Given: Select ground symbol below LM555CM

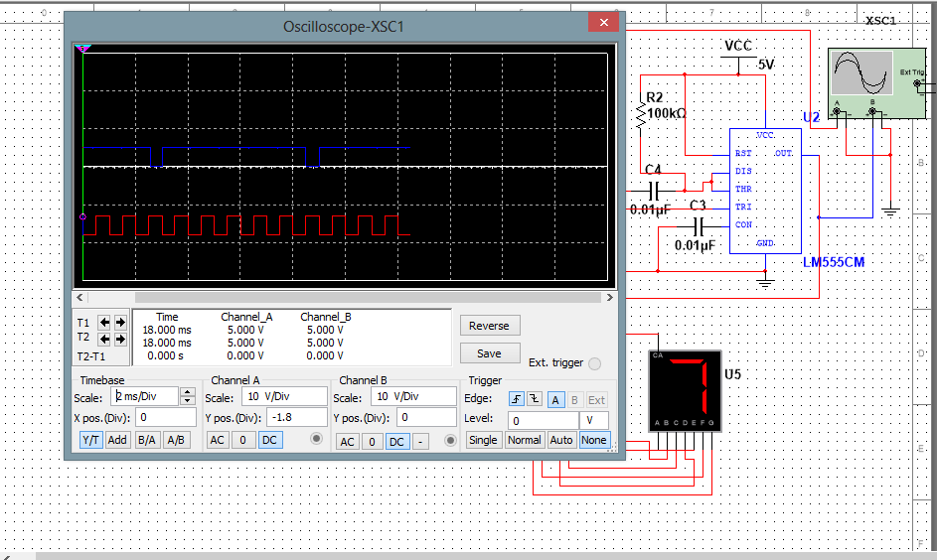Looking at the screenshot, I should tap(765, 281).
